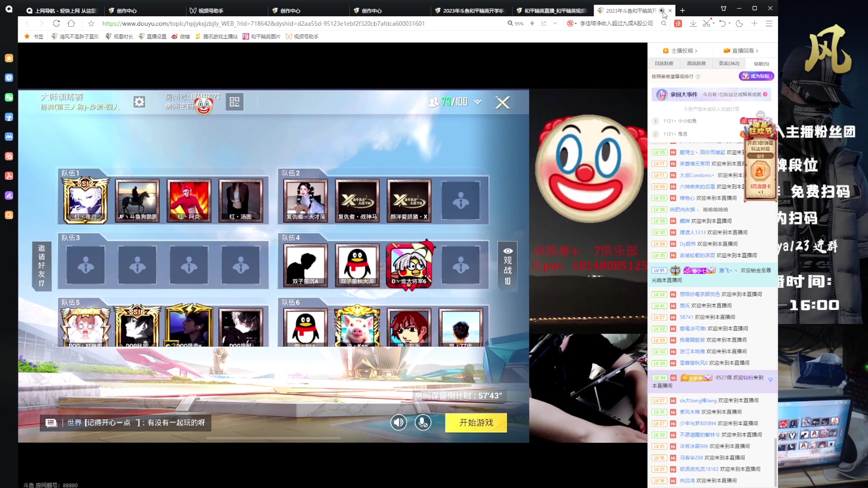Bookmark this page with the star icon
Image resolution: width=868 pixels, height=488 pixels.
click(91, 23)
